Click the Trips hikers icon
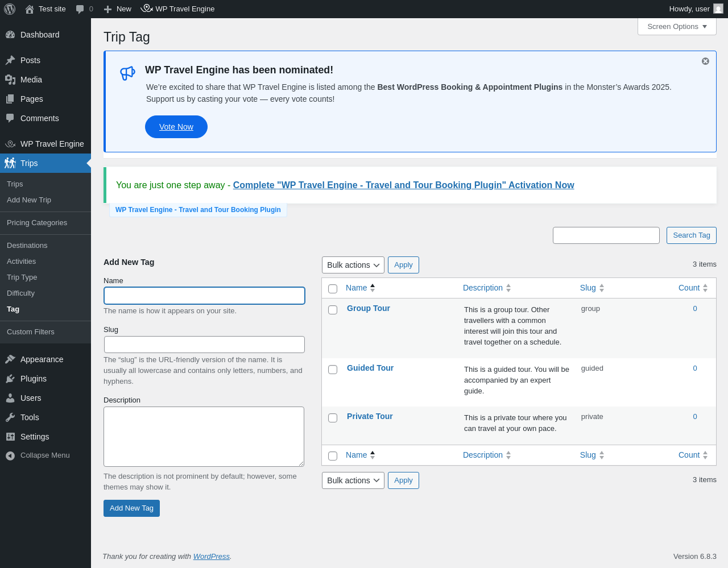 click(10, 163)
